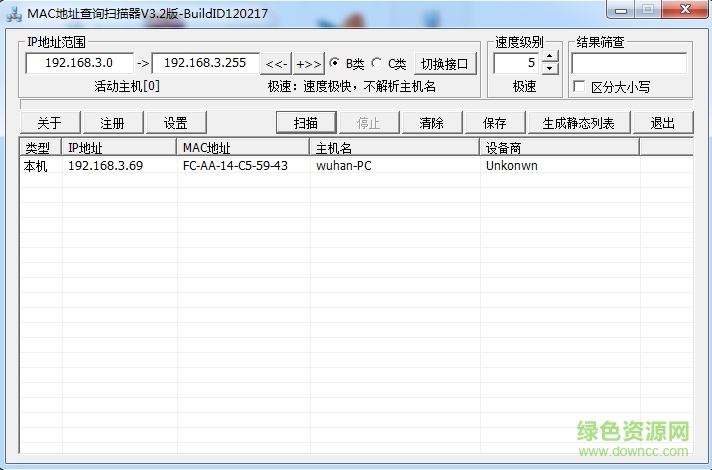
Task: Click the 切换接口 button
Action: click(446, 64)
